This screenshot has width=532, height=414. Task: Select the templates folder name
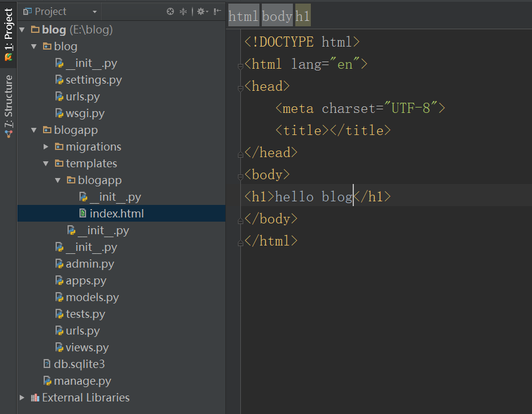pos(91,164)
